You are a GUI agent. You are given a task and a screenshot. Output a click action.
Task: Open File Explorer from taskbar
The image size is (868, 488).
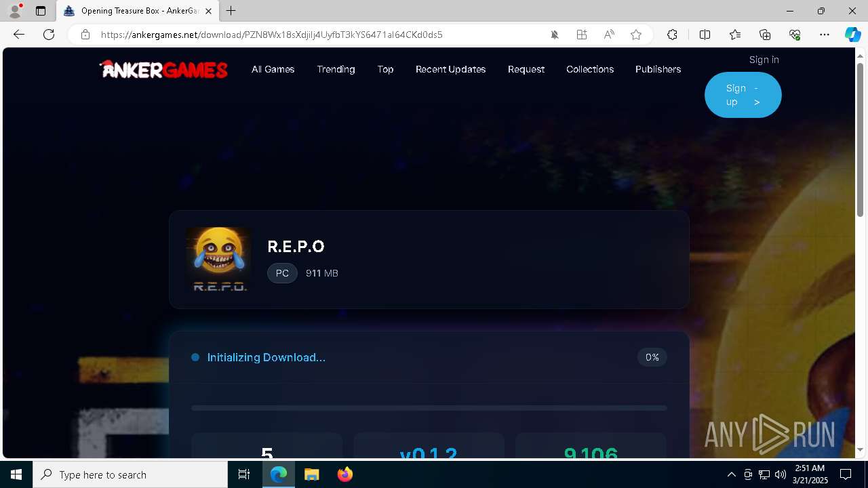(311, 474)
